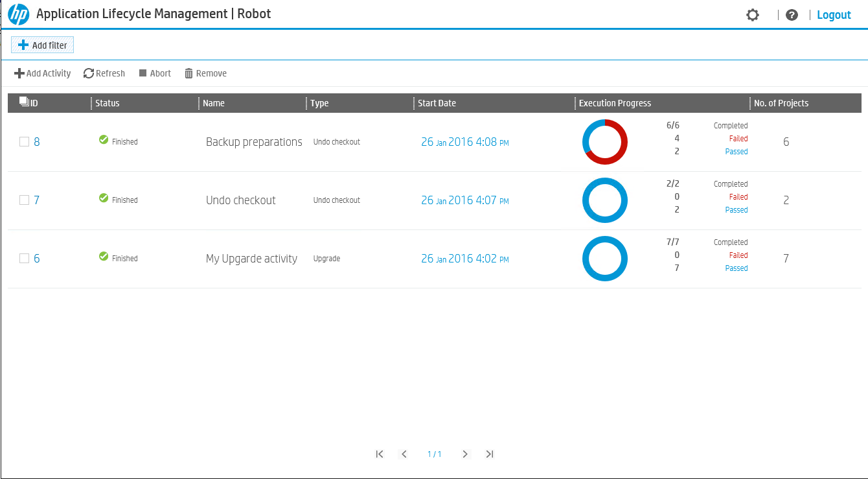This screenshot has height=479, width=868.
Task: Sort by the Status column header
Action: [108, 103]
